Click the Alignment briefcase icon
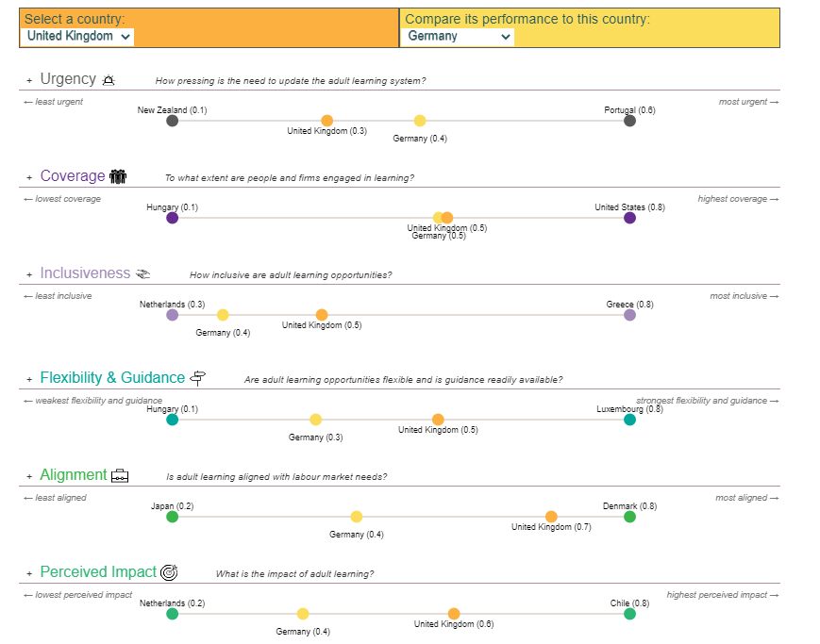This screenshot has width=820, height=644. 121,476
